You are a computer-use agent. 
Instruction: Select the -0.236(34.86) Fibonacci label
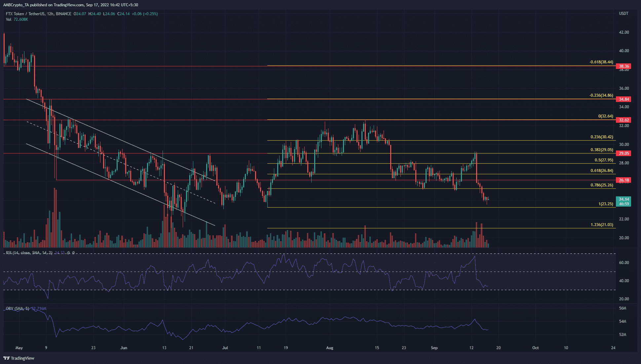601,95
